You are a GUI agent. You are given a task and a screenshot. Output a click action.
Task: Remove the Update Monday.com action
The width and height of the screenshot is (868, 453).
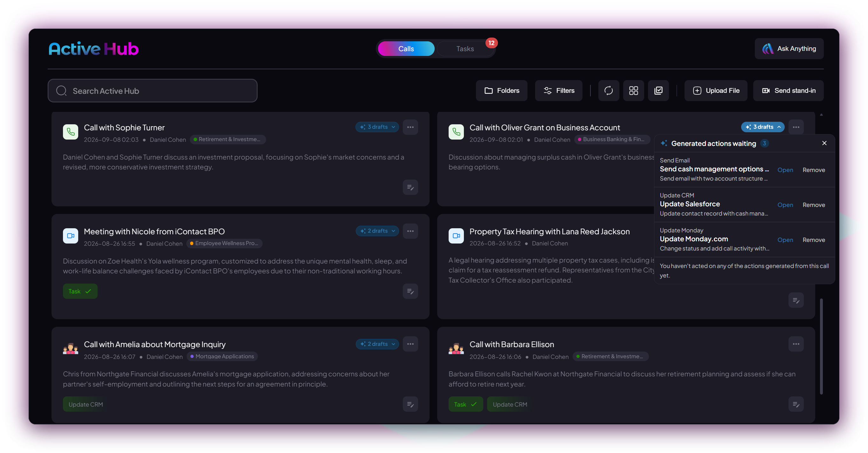coord(813,240)
